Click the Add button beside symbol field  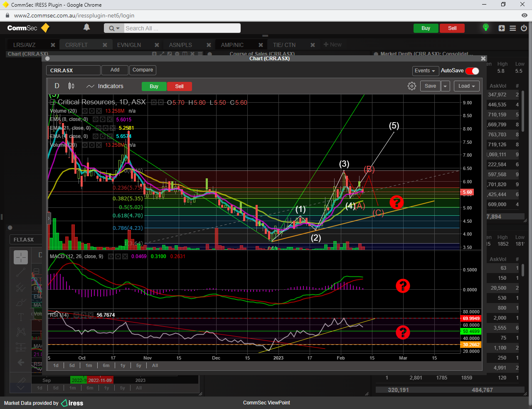pyautogui.click(x=115, y=70)
